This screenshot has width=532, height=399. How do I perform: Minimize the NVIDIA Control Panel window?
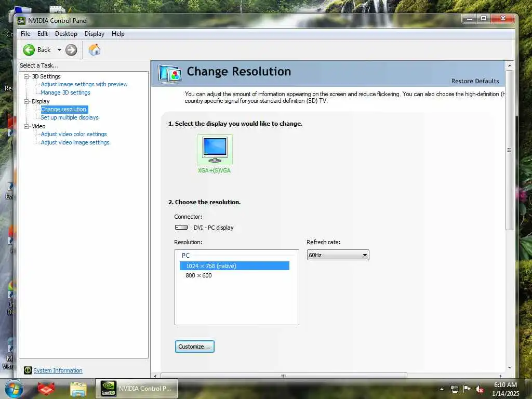(x=470, y=19)
